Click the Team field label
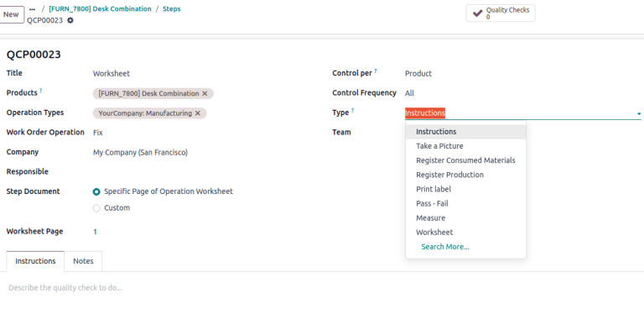644x309 pixels. 341,133
